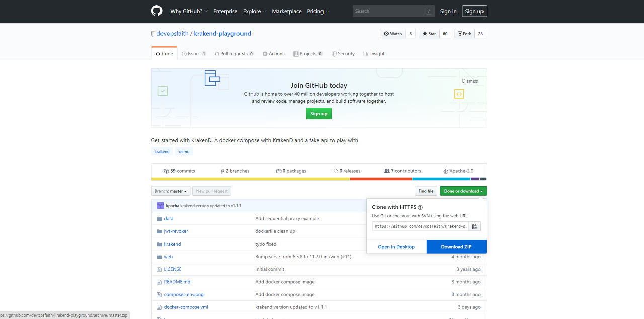Expand Explore dropdown menu
Screen dimensions: 644x319
click(x=255, y=11)
